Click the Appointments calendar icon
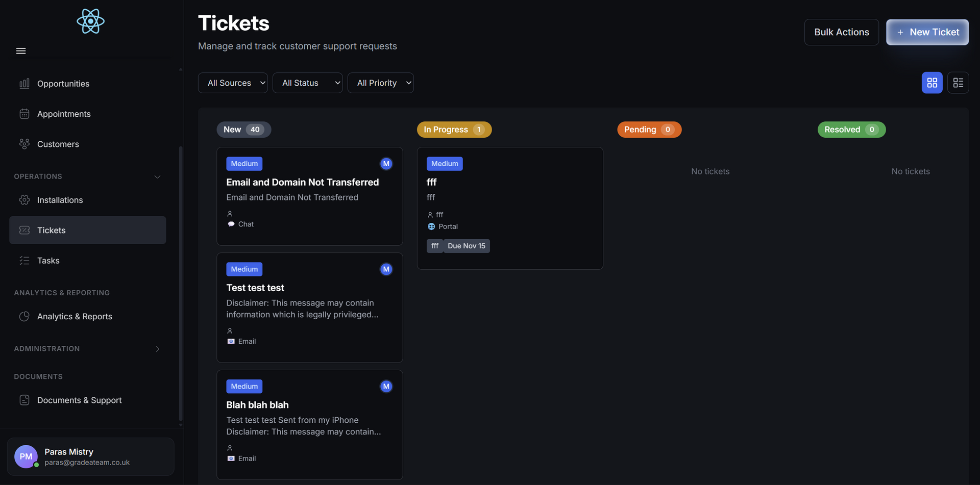 [24, 114]
